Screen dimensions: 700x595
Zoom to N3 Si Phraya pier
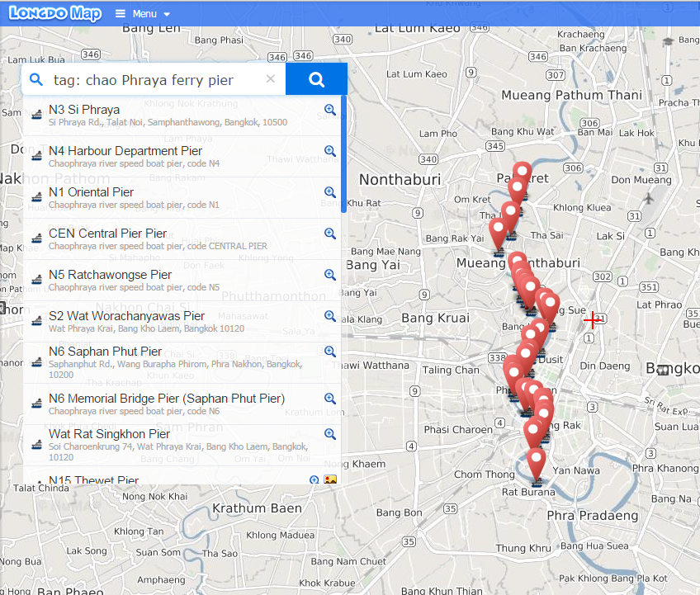click(x=330, y=110)
